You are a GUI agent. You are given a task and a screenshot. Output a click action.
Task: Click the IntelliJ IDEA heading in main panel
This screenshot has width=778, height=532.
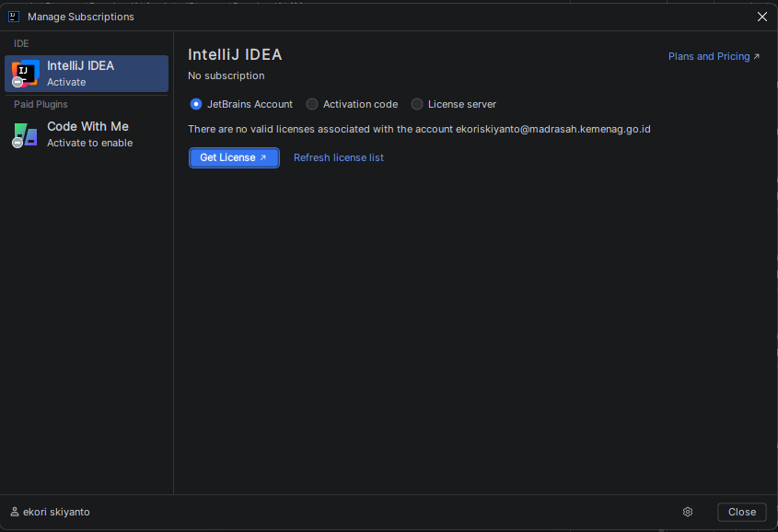(235, 54)
